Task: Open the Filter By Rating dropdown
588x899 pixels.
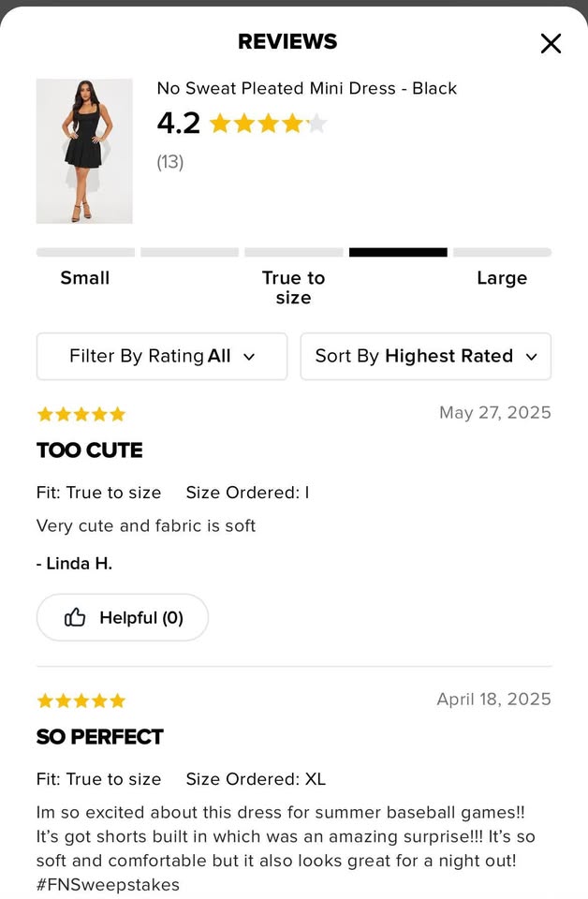Action: (162, 357)
